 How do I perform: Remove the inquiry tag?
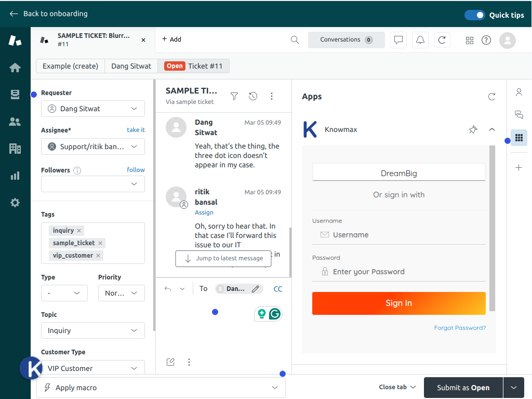(79, 231)
